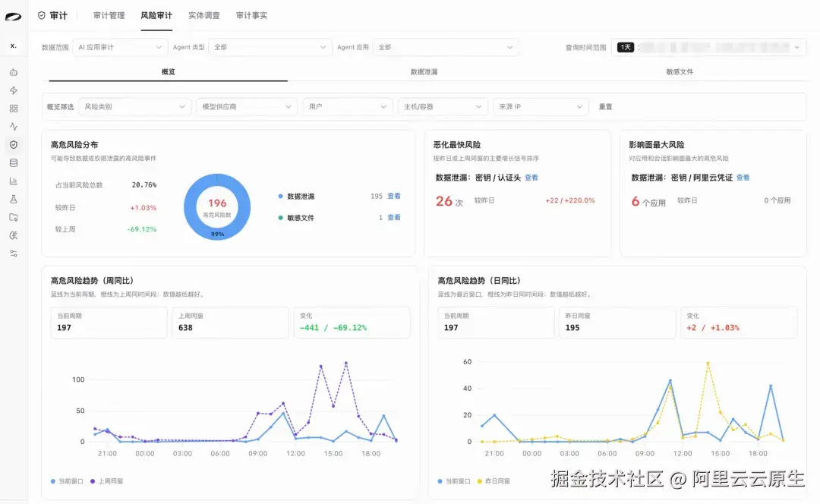Click 查看 link beside 密钥 / 阿里云凭证
Screen dimensions: 820x504
tap(743, 178)
